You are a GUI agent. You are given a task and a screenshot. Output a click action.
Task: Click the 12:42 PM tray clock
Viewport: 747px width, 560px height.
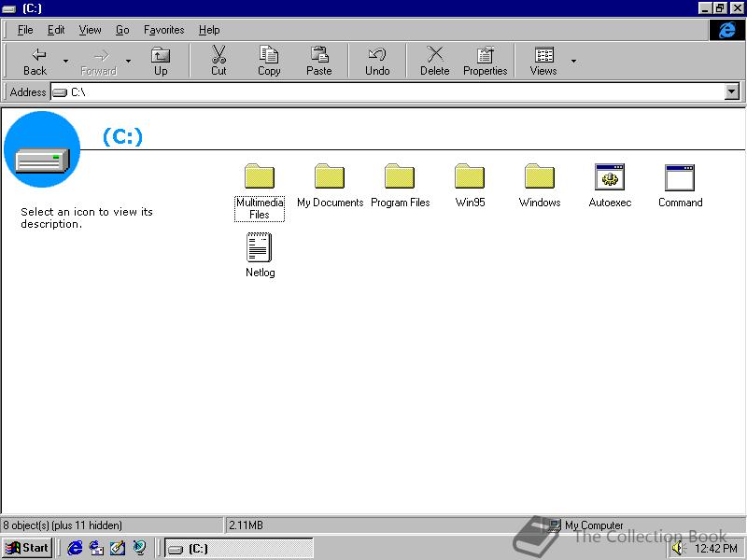pyautogui.click(x=716, y=549)
